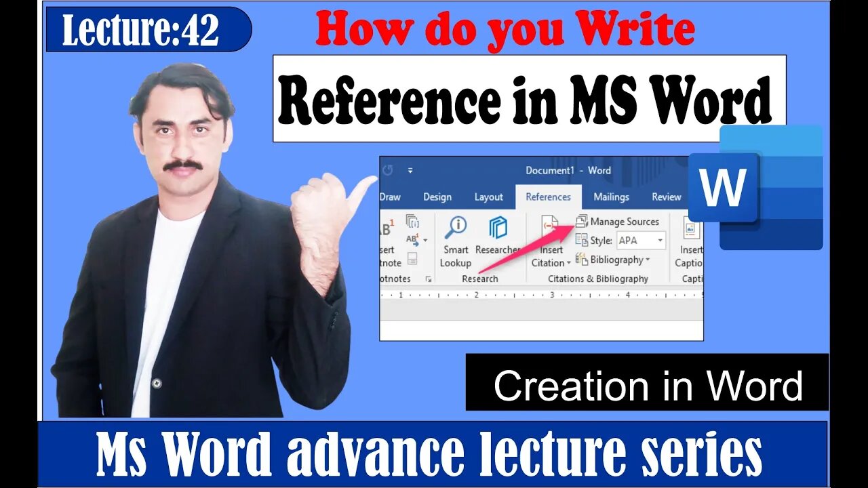The width and height of the screenshot is (868, 488).
Task: Switch to the Draw tab
Action: [x=390, y=197]
